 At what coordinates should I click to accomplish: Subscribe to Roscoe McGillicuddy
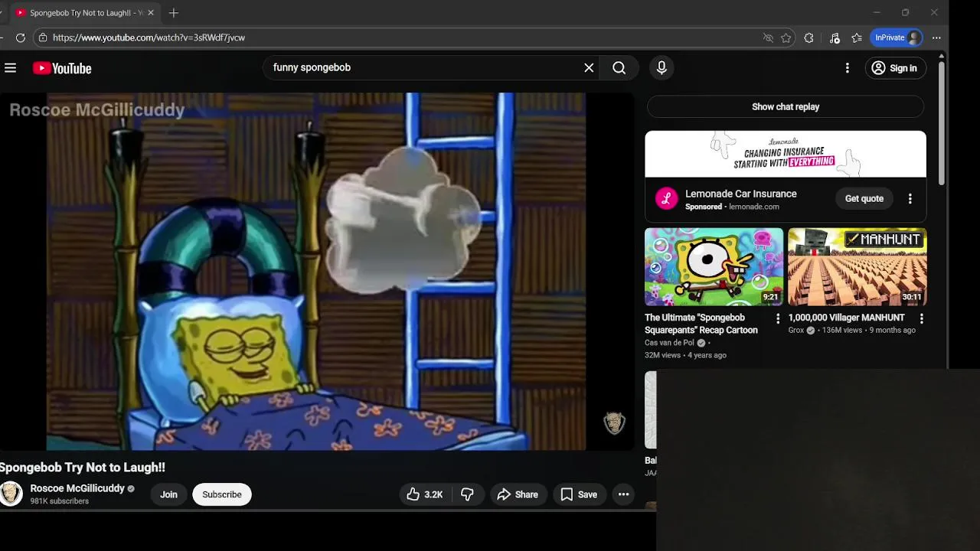tap(222, 494)
